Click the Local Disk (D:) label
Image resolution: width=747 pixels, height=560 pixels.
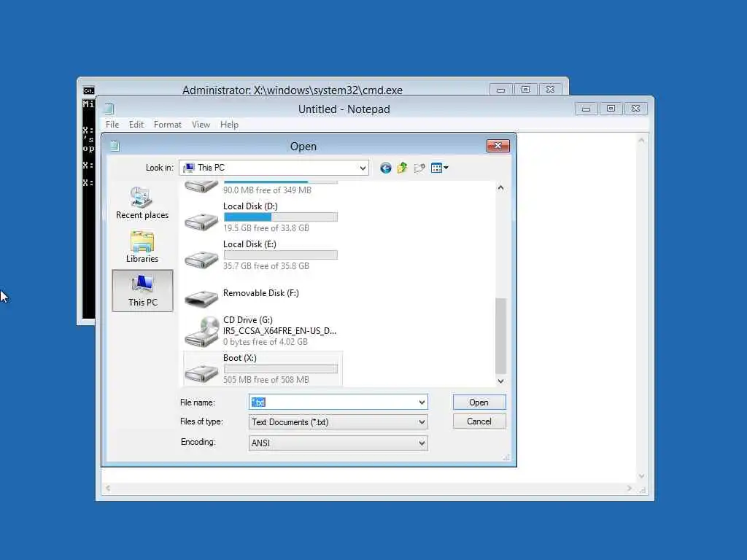click(250, 206)
